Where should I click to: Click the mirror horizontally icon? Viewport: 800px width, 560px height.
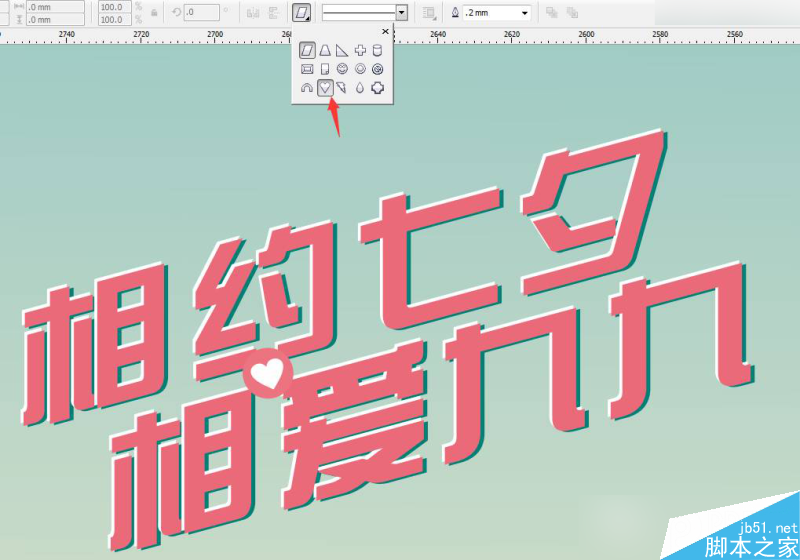[253, 13]
